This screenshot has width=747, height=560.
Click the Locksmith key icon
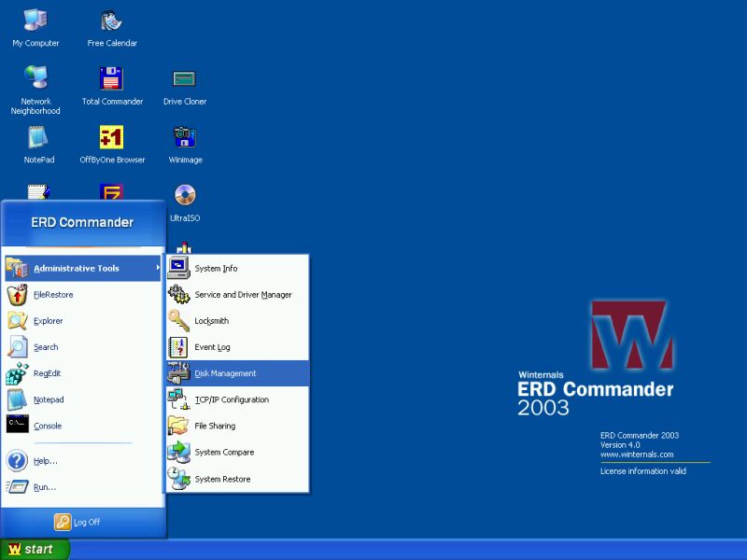pyautogui.click(x=178, y=321)
